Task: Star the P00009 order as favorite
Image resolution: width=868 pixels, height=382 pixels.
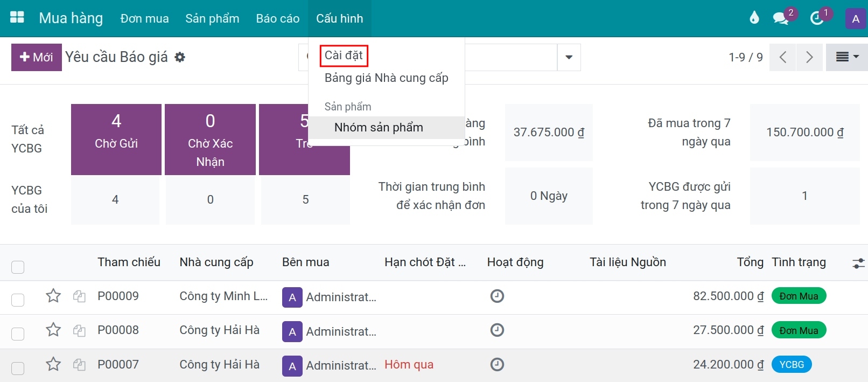Action: 53,296
